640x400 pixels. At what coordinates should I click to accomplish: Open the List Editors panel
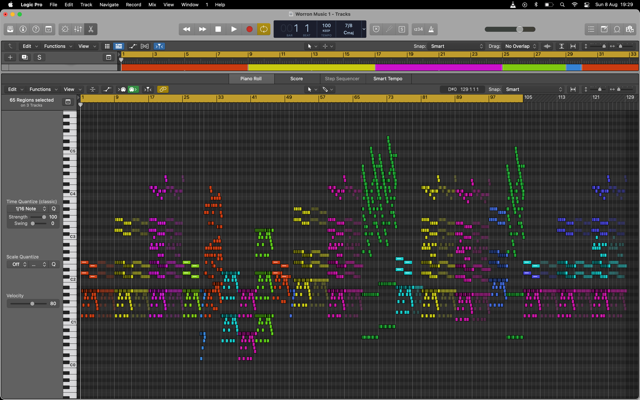(x=591, y=29)
